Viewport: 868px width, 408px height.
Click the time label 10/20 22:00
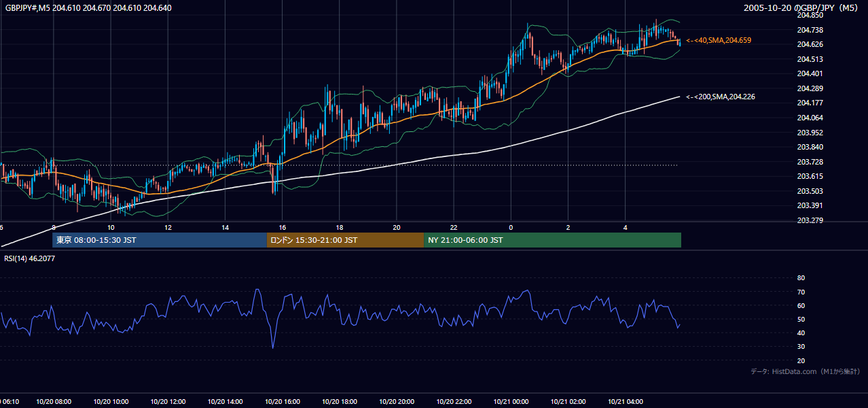[x=454, y=402]
